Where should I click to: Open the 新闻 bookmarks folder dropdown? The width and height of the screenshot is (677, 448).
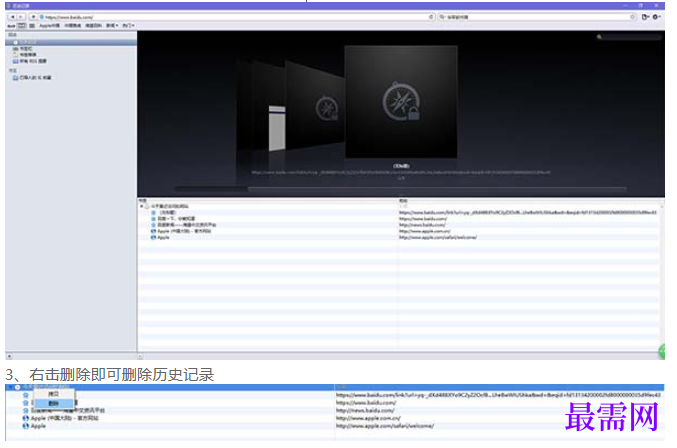tap(112, 25)
